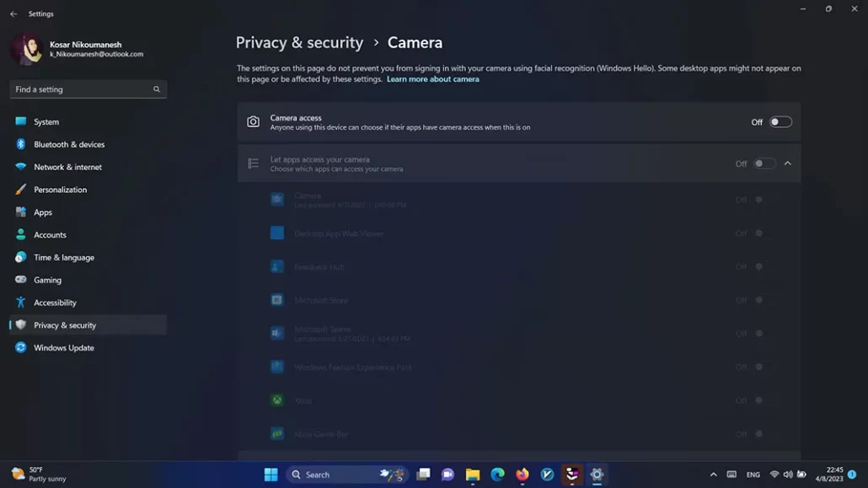Turn on the Camera access toggle
The width and height of the screenshot is (868, 488).
pos(780,122)
